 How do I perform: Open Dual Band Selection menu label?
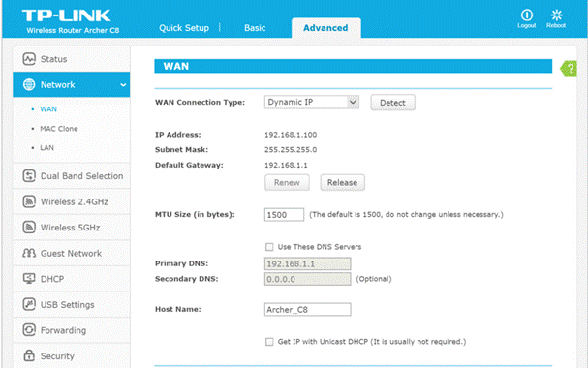pos(81,175)
